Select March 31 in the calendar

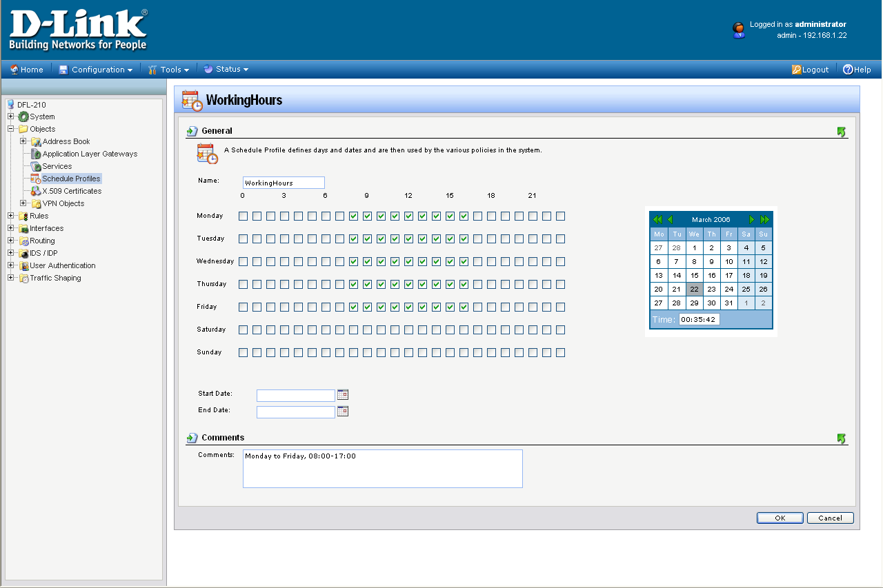click(728, 303)
